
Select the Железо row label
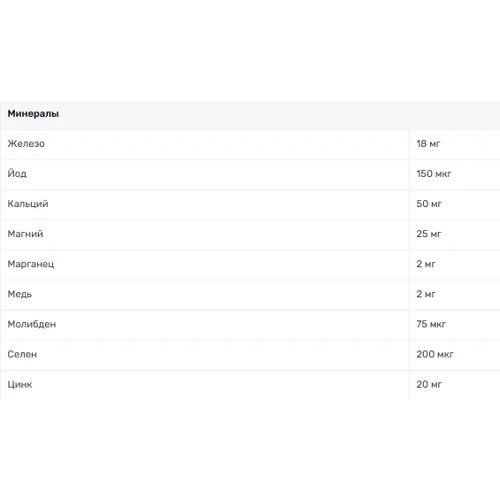[26, 144]
